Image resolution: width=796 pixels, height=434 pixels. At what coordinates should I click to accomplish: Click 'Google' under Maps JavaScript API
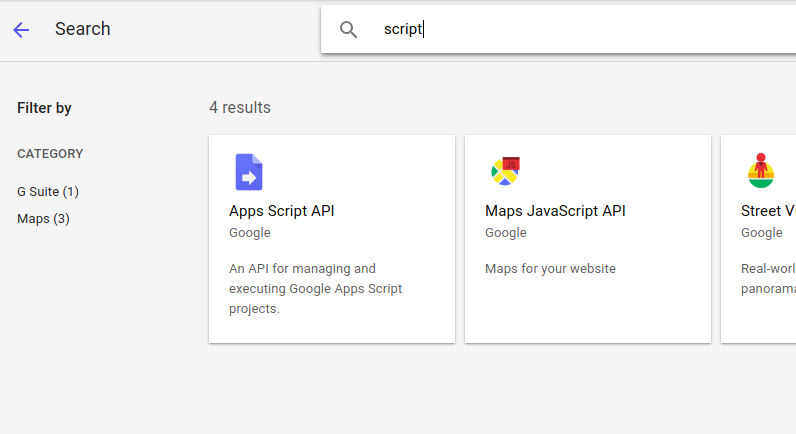pyautogui.click(x=506, y=232)
